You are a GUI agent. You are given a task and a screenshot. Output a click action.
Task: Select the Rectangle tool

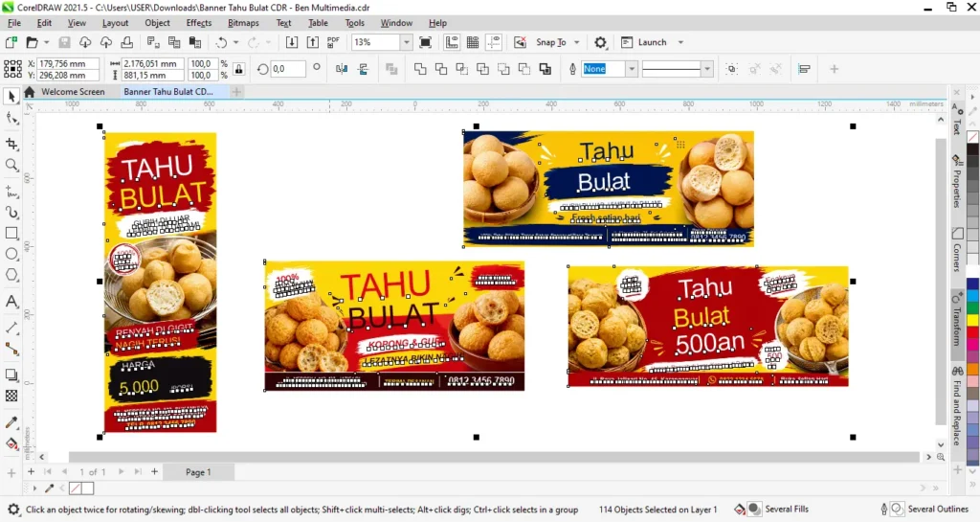[x=11, y=233]
